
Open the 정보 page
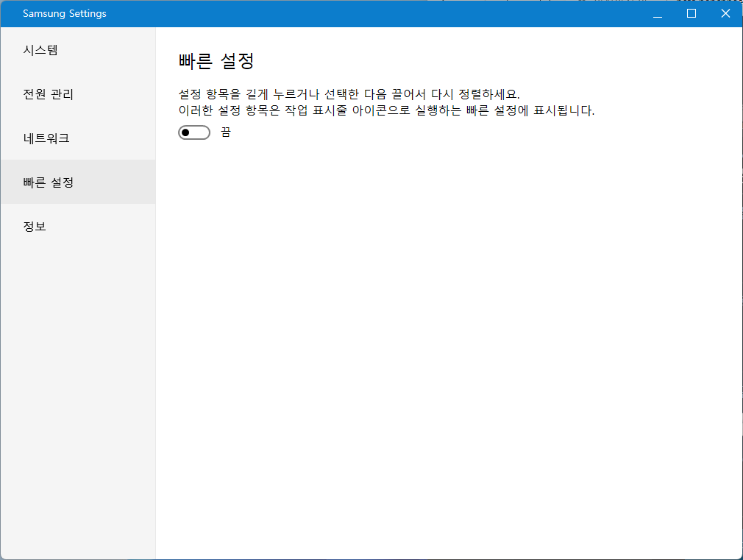click(35, 226)
